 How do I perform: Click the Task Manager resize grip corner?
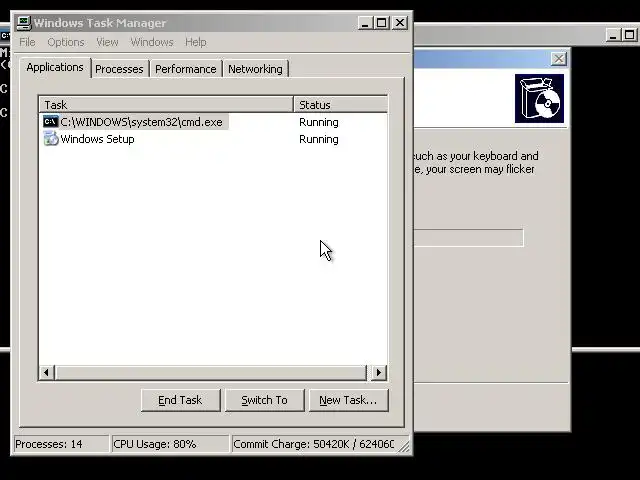[x=404, y=446]
